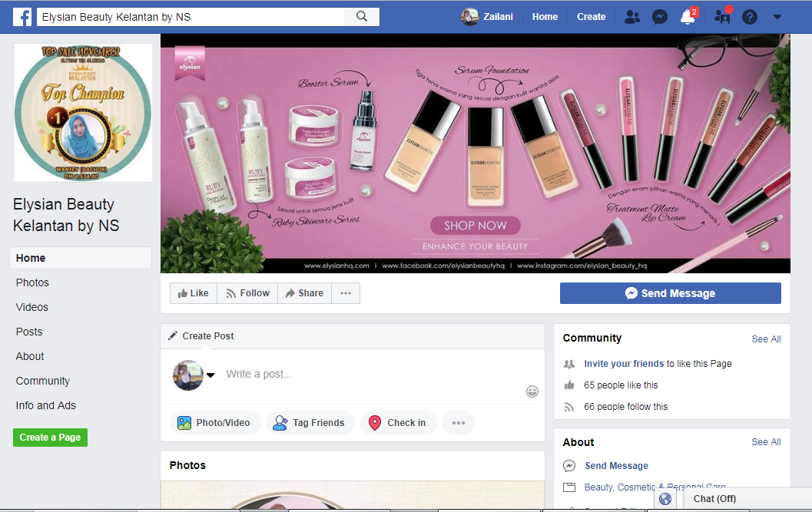Open Videos in the page sidebar

[31, 307]
